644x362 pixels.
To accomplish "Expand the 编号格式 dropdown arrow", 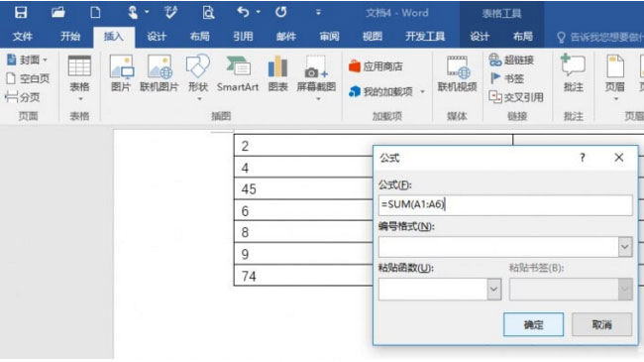I will click(x=625, y=247).
